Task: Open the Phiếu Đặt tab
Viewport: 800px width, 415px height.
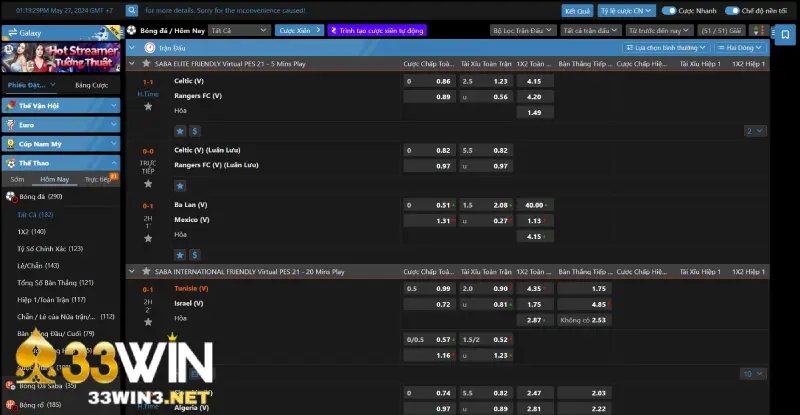Action: (x=31, y=85)
